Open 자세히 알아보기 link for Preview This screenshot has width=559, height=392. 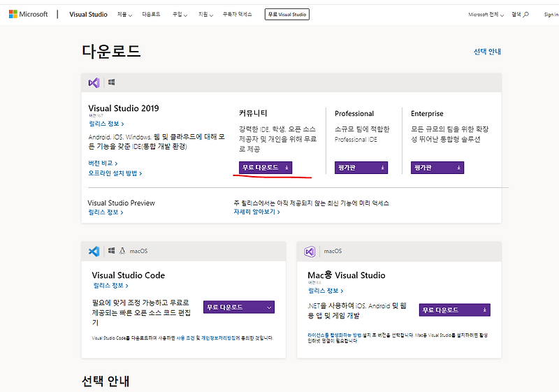pos(256,212)
